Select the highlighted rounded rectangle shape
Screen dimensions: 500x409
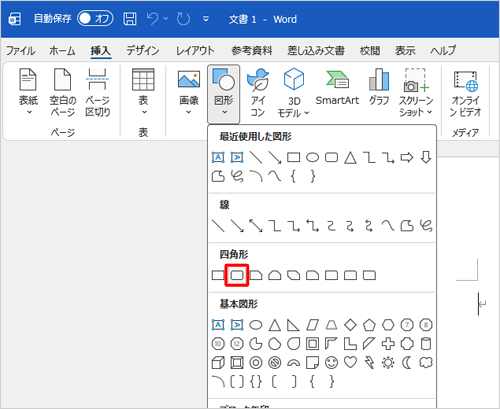237,275
